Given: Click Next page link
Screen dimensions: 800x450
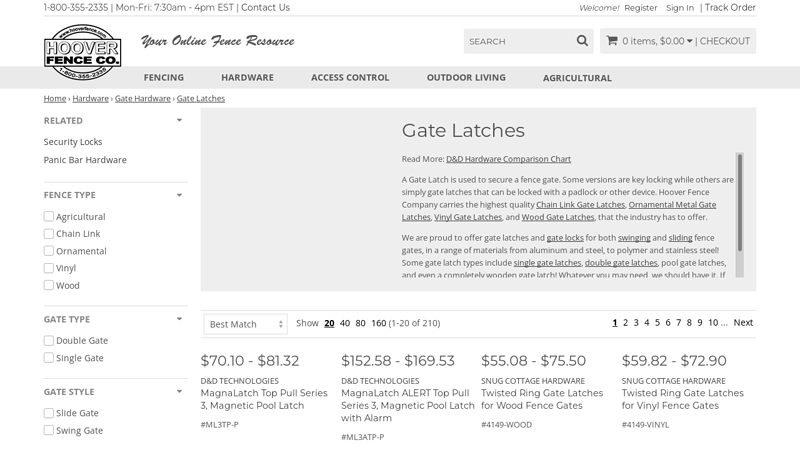Looking at the screenshot, I should coord(743,322).
